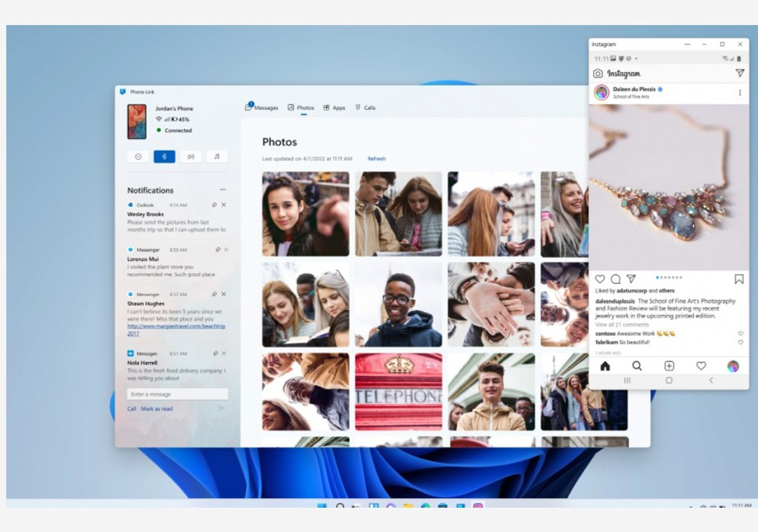The width and height of the screenshot is (758, 532).
Task: Click Jordan's Phone device image
Action: pyautogui.click(x=137, y=122)
